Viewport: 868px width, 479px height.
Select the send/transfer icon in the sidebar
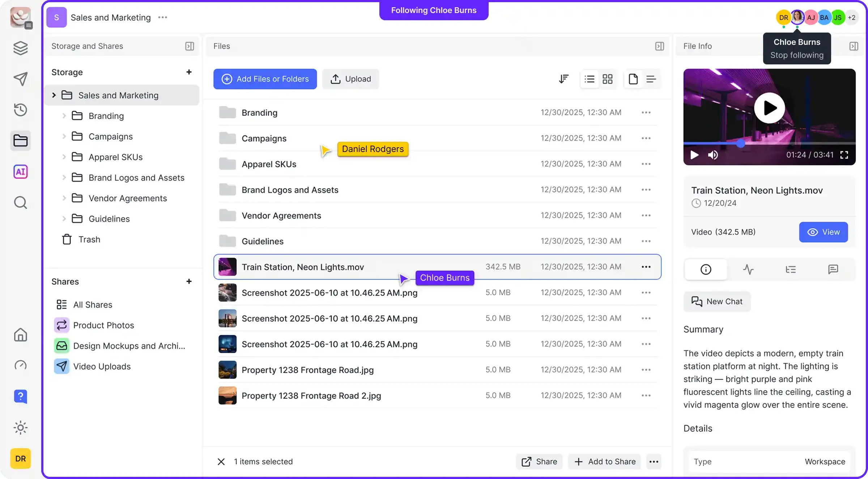(21, 79)
